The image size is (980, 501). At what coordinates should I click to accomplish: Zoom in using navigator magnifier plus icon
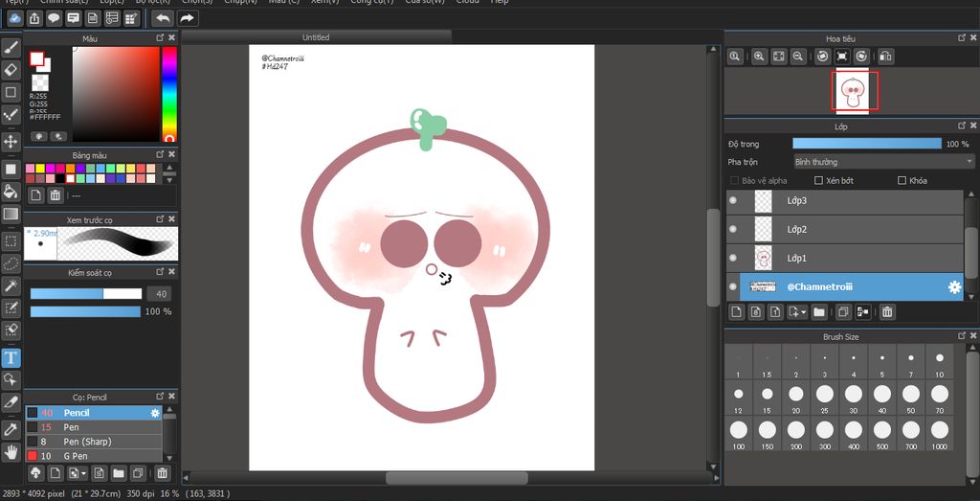pyautogui.click(x=759, y=57)
